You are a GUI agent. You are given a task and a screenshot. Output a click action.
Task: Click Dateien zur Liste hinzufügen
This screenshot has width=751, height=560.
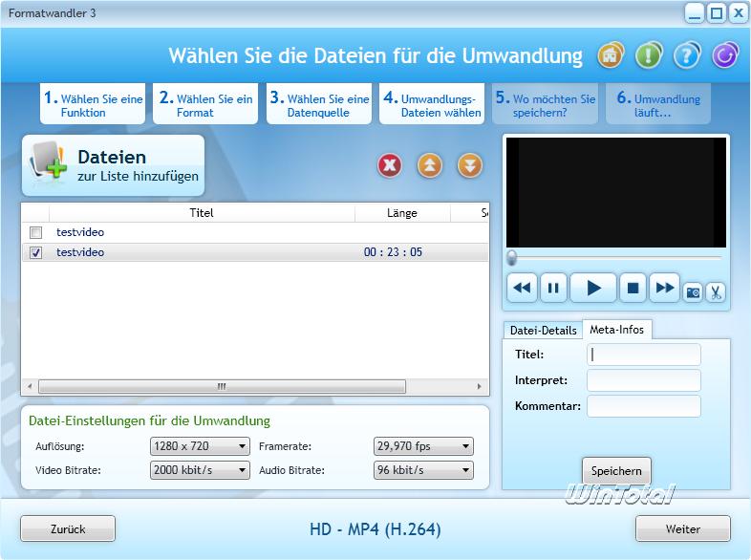[113, 165]
